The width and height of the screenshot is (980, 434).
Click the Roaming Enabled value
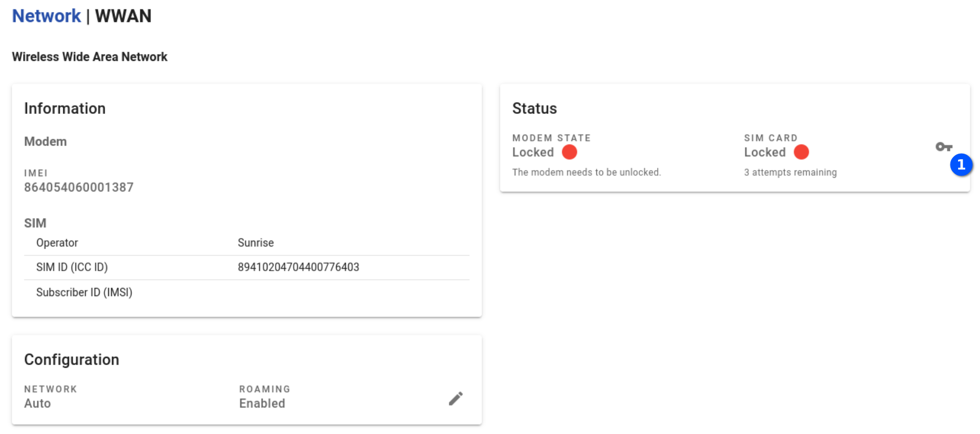tap(262, 403)
